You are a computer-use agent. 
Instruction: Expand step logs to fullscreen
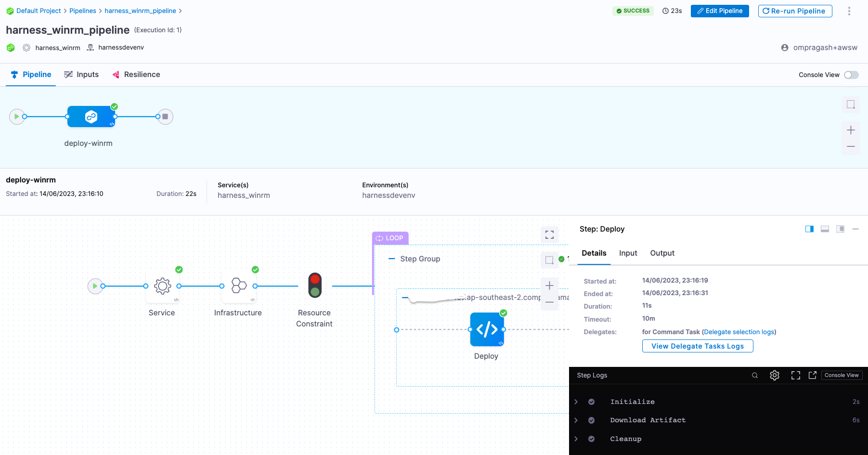pyautogui.click(x=795, y=376)
